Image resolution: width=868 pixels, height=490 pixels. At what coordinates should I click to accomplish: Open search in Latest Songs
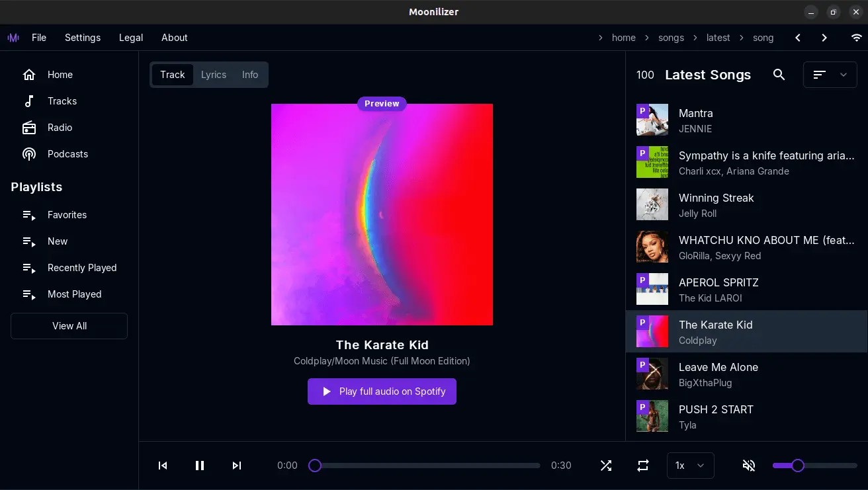[779, 75]
